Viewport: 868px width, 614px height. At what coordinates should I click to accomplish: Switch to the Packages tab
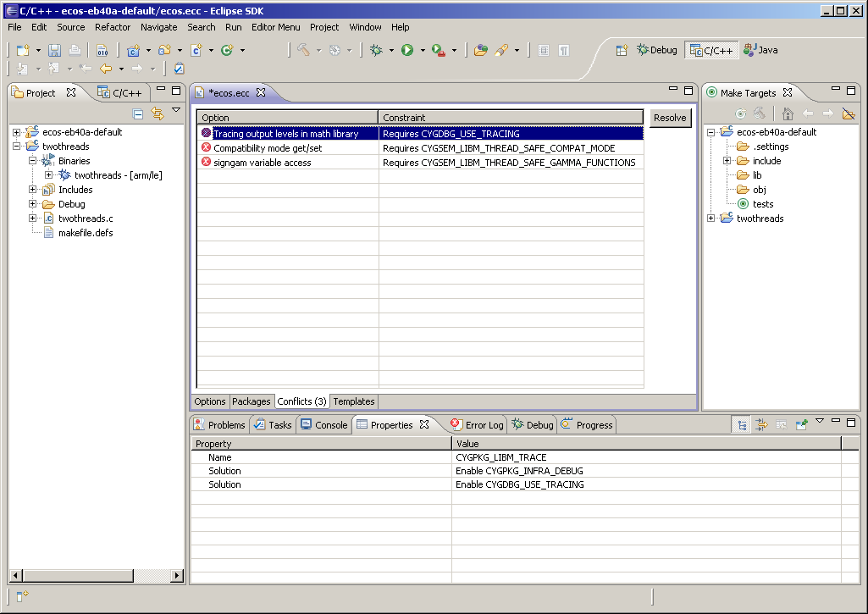[252, 401]
